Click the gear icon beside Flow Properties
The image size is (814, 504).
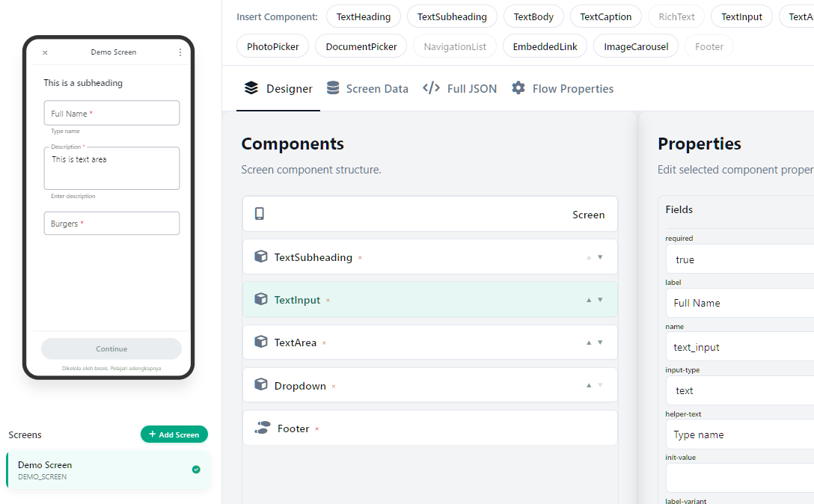518,87
